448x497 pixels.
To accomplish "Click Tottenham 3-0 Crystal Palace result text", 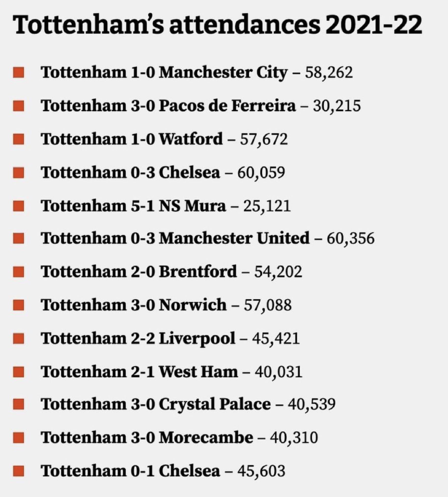I will (x=156, y=405).
